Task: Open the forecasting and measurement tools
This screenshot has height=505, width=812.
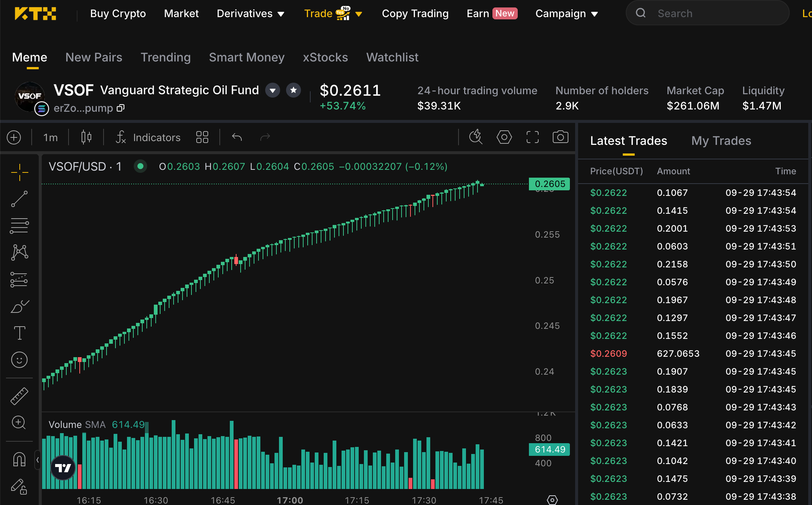Action: click(19, 279)
